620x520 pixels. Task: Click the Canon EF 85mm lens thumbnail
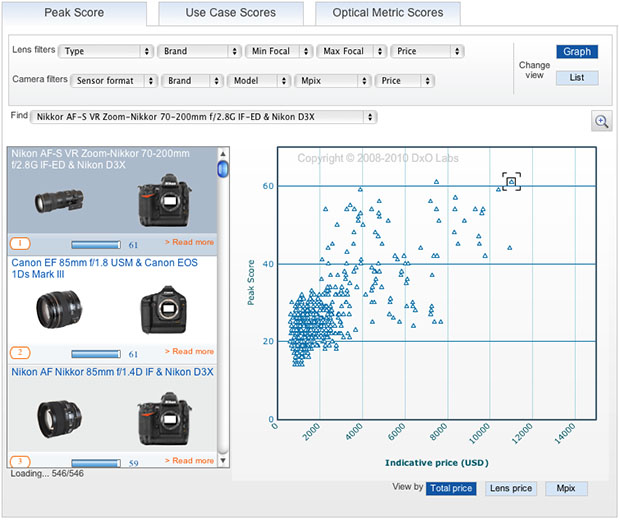pos(59,310)
